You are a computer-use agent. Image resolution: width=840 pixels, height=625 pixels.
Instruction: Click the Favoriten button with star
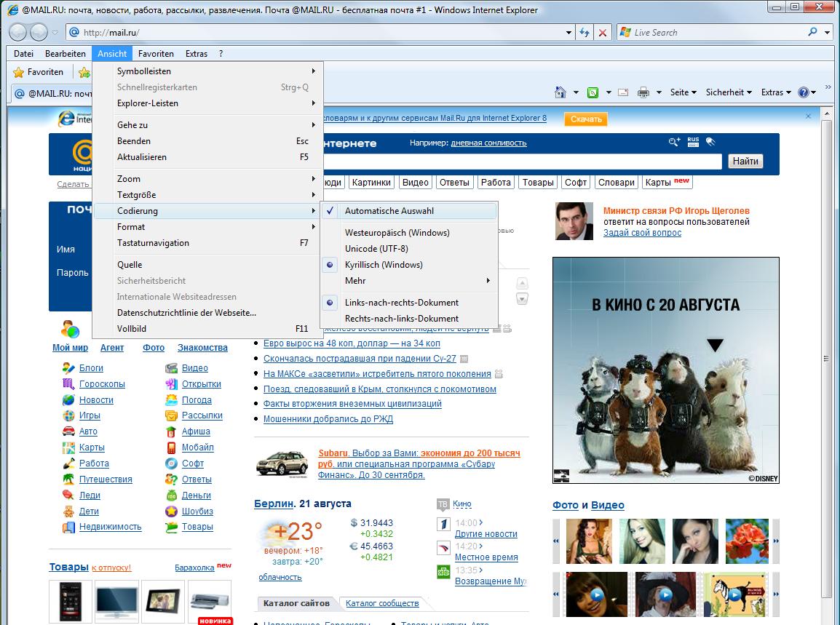38,72
